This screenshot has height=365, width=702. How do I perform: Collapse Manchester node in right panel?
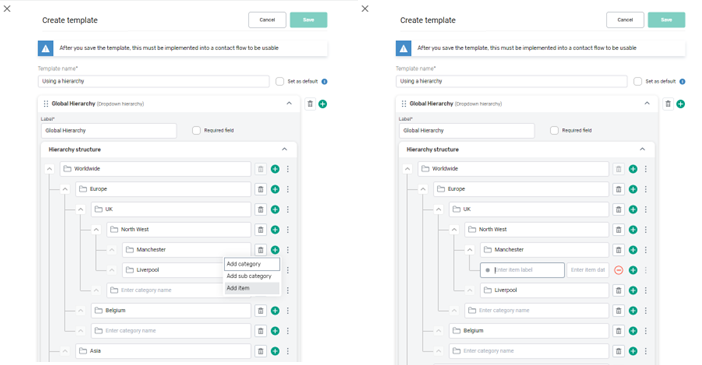point(470,250)
